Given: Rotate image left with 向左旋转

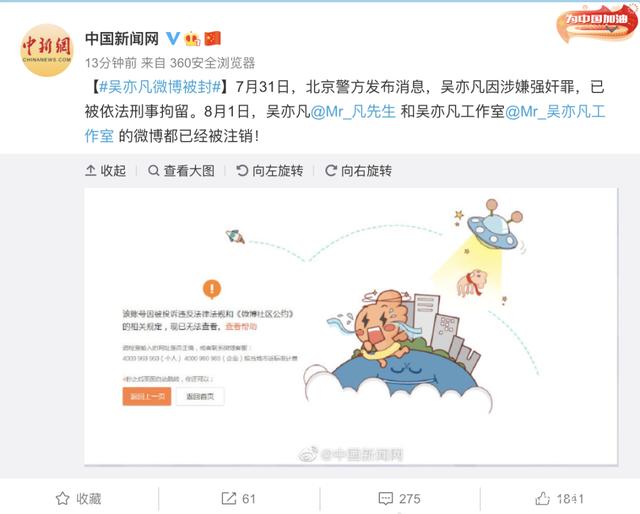Looking at the screenshot, I should coord(270,171).
